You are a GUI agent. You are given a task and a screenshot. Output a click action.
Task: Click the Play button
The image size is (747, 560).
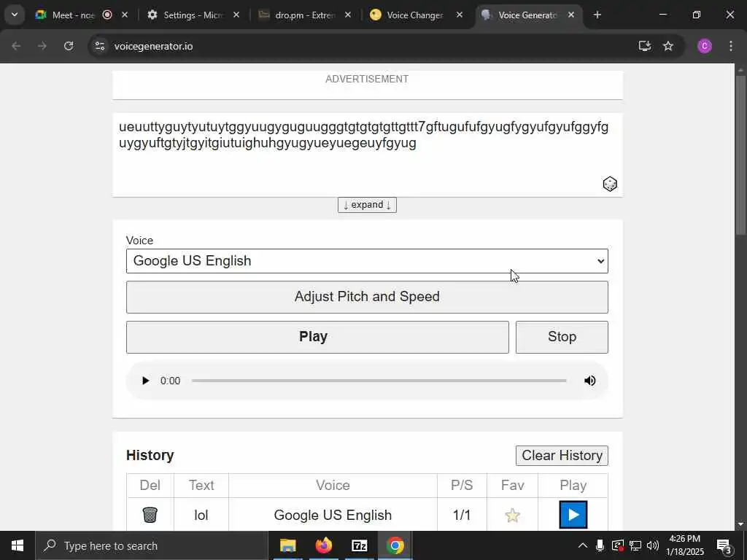click(317, 337)
